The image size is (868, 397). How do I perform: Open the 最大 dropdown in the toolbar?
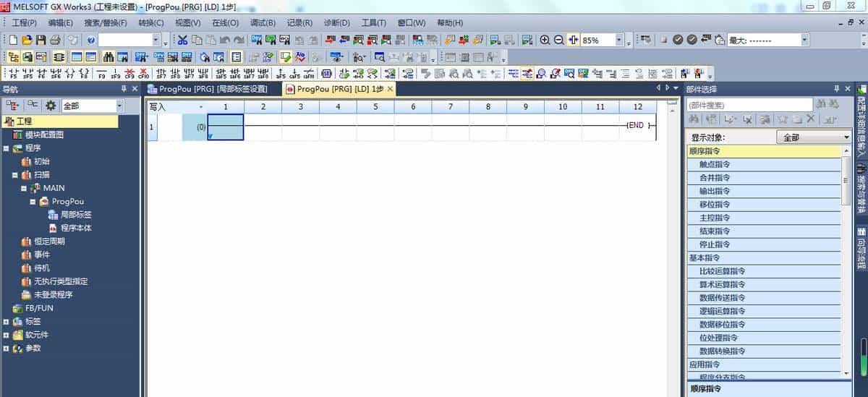click(805, 40)
